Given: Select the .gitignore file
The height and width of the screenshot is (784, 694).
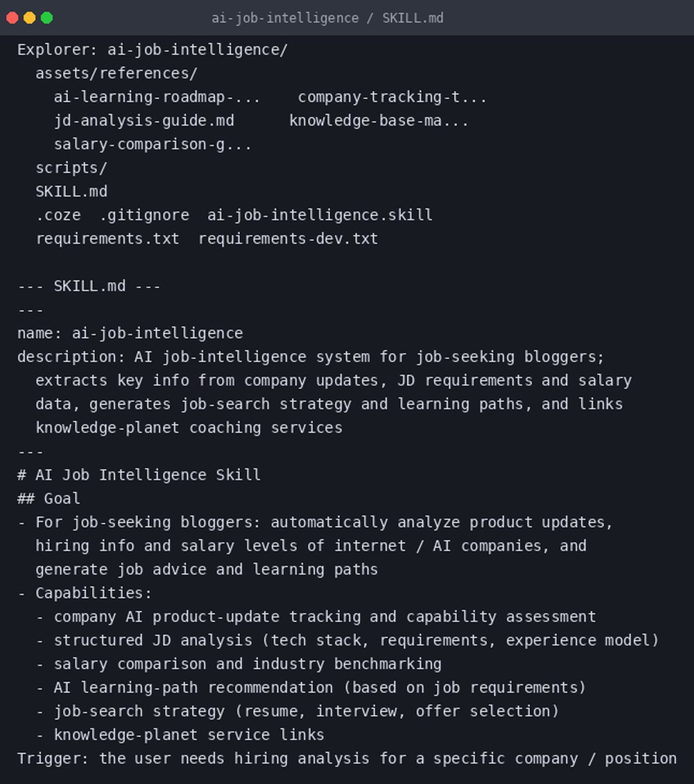Looking at the screenshot, I should point(144,215).
